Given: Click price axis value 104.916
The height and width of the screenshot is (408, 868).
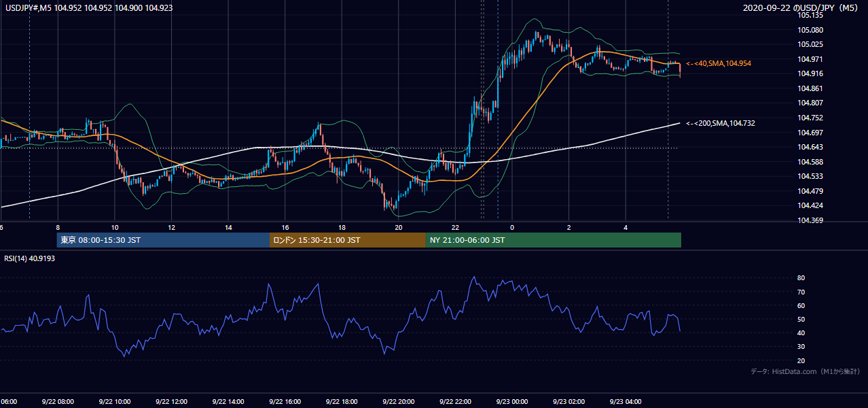Looking at the screenshot, I should 811,73.
